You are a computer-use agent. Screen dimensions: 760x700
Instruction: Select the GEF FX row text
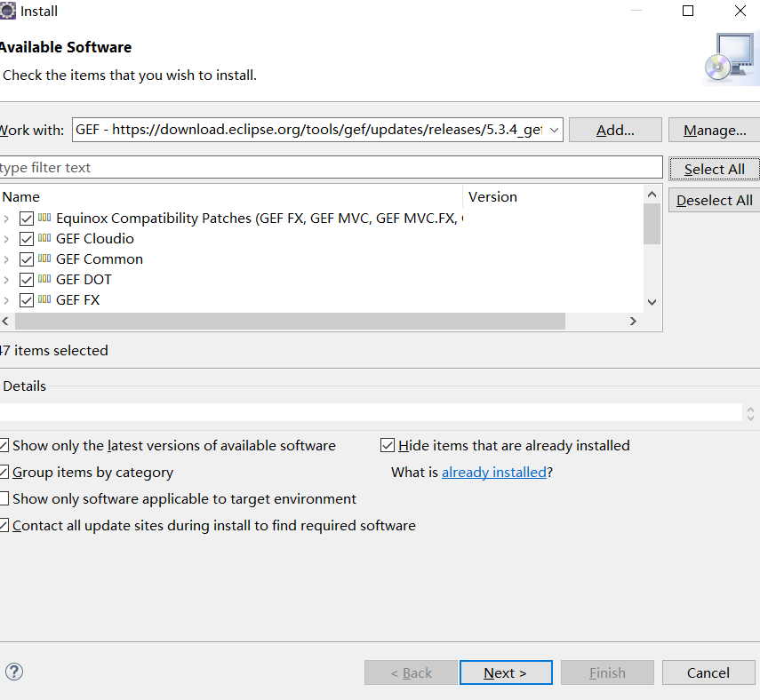(78, 300)
